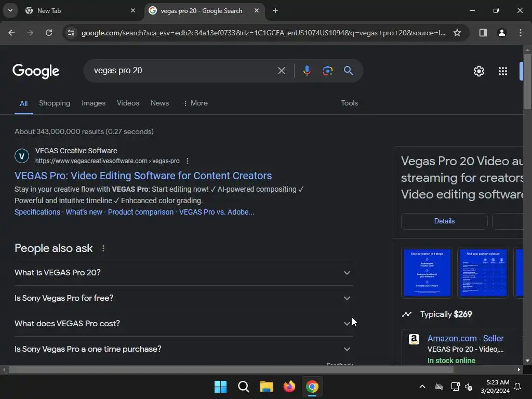Select the All results tab
The width and height of the screenshot is (532, 399).
(x=23, y=103)
